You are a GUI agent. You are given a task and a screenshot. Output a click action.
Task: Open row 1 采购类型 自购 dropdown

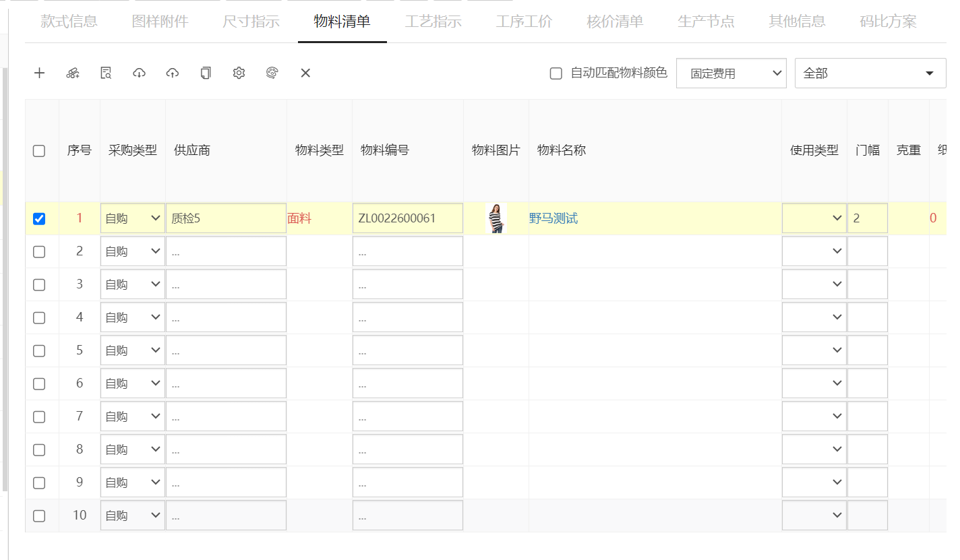click(x=133, y=218)
